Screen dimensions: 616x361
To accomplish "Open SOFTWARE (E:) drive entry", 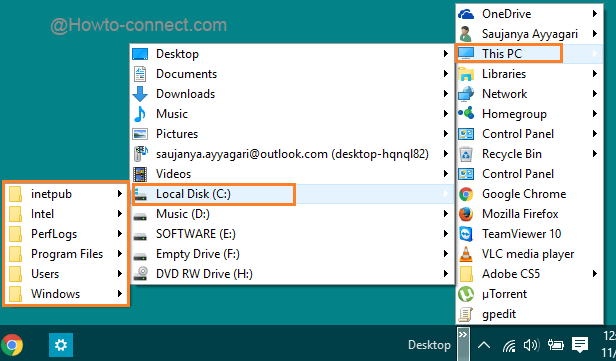I will pyautogui.click(x=292, y=234).
